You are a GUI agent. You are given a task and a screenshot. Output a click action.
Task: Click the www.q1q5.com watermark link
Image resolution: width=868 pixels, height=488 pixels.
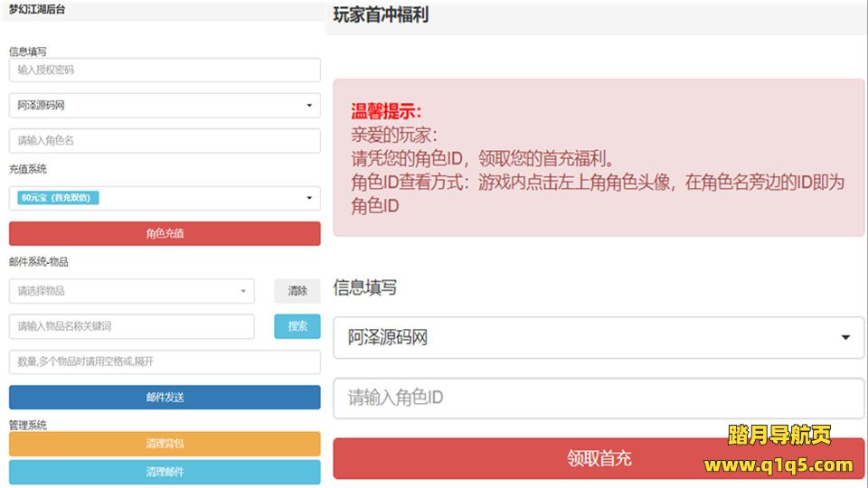tap(778, 466)
